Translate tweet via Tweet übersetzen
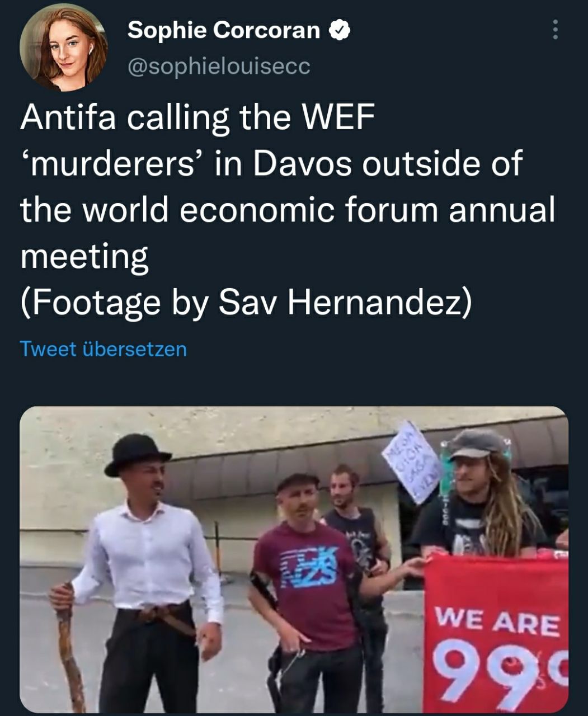 coord(104,349)
